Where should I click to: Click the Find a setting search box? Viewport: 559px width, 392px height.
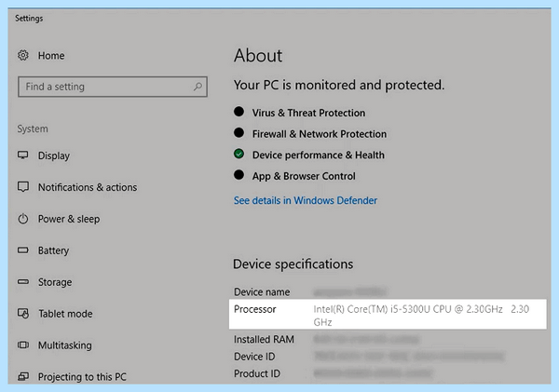113,87
